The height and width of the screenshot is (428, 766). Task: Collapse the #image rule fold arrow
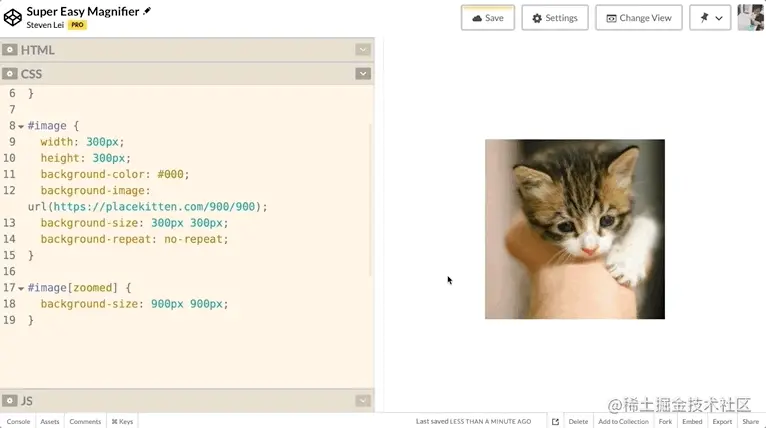[21, 127]
